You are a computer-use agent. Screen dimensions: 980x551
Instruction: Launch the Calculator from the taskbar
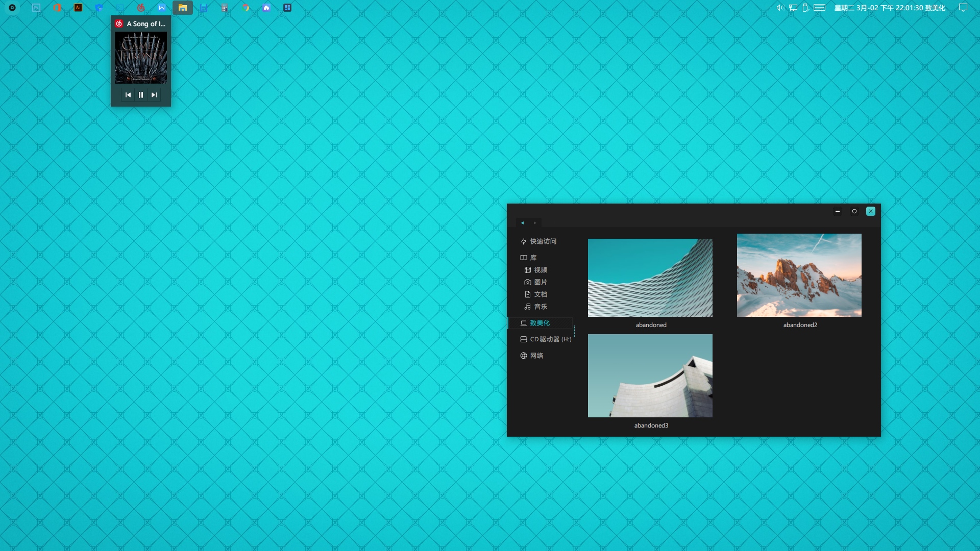tap(225, 8)
